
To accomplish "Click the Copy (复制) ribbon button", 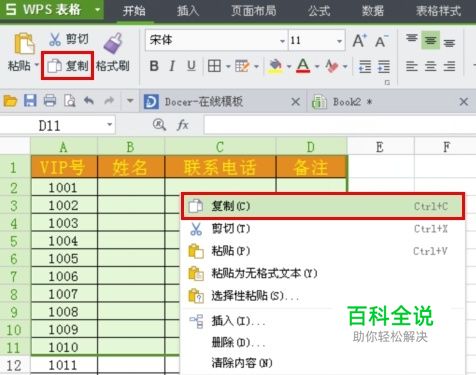I will pyautogui.click(x=68, y=66).
